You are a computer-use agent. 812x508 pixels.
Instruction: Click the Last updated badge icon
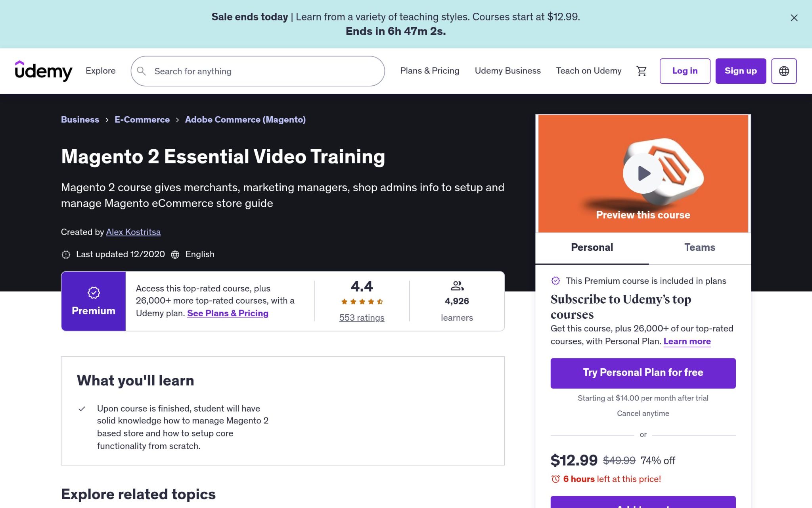pos(66,254)
